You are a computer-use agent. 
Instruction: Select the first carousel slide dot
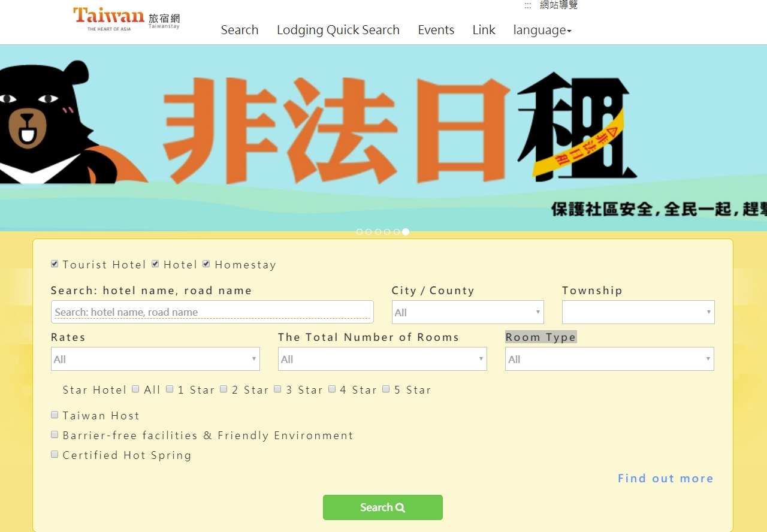[x=360, y=232]
